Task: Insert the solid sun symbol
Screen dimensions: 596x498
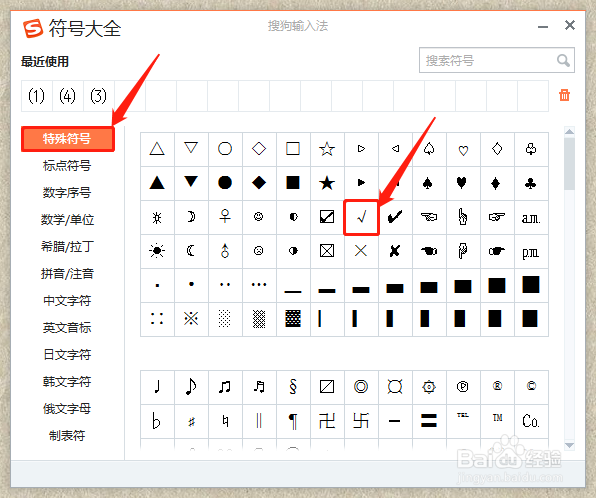Action: pyautogui.click(x=157, y=251)
